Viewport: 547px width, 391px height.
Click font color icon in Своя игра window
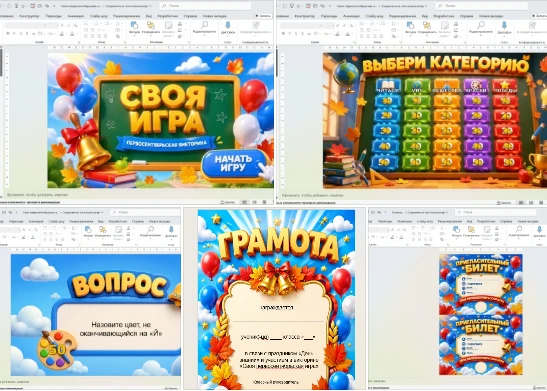[x=72, y=34]
